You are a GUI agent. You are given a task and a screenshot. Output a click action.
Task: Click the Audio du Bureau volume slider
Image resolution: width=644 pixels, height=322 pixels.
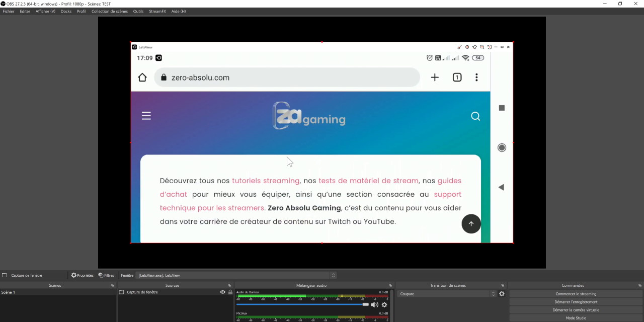pos(302,304)
